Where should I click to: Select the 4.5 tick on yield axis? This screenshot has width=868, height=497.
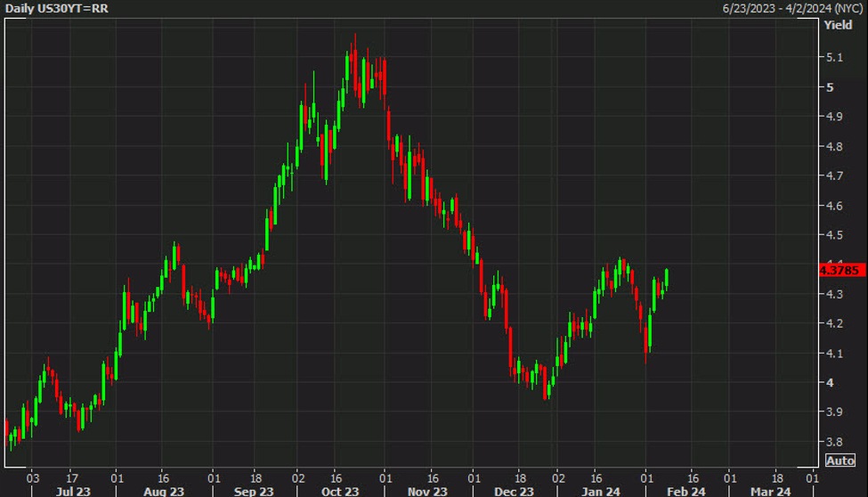point(835,235)
